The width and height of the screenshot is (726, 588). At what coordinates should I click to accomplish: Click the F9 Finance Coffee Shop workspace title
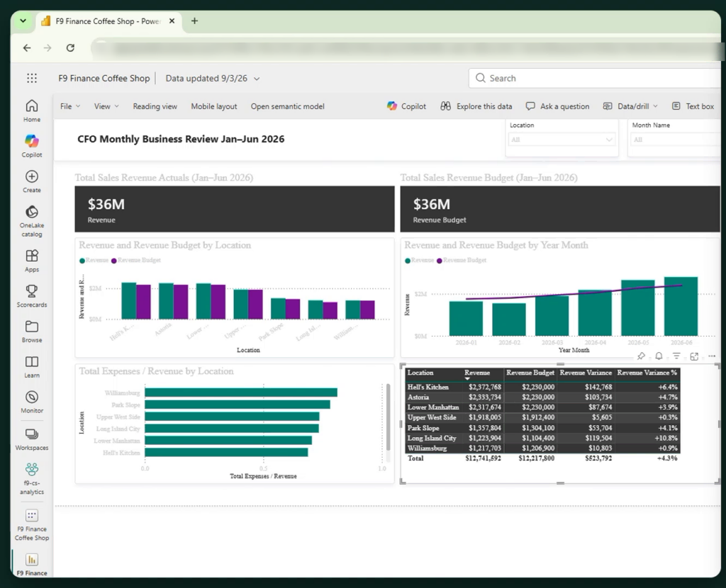[104, 79]
